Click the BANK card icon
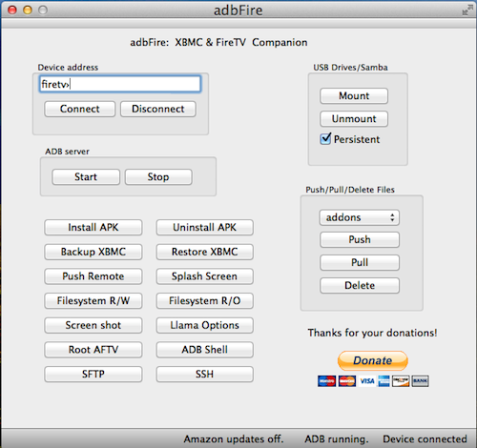This screenshot has width=477, height=448. tap(420, 381)
